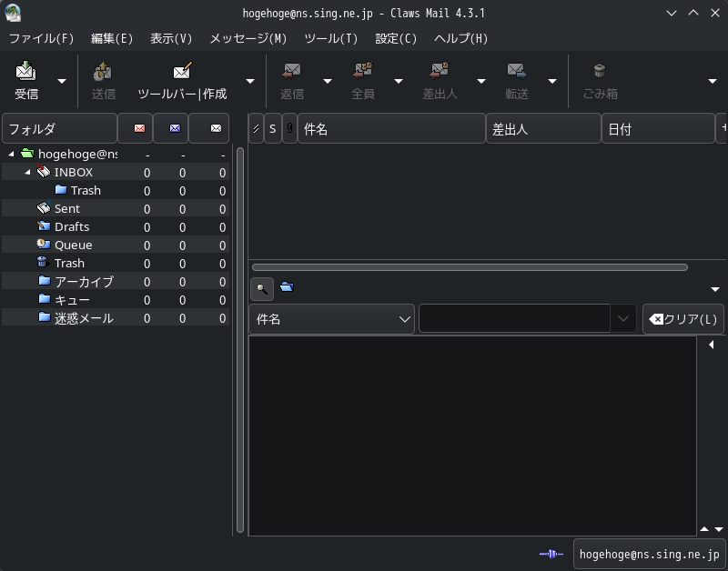Image resolution: width=728 pixels, height=571 pixels.
Task: Open the Sent folder
Action: 66,208
